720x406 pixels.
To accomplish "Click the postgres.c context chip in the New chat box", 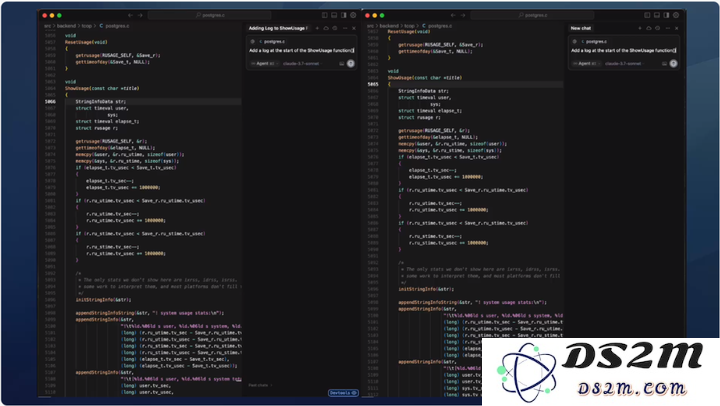I will 594,41.
